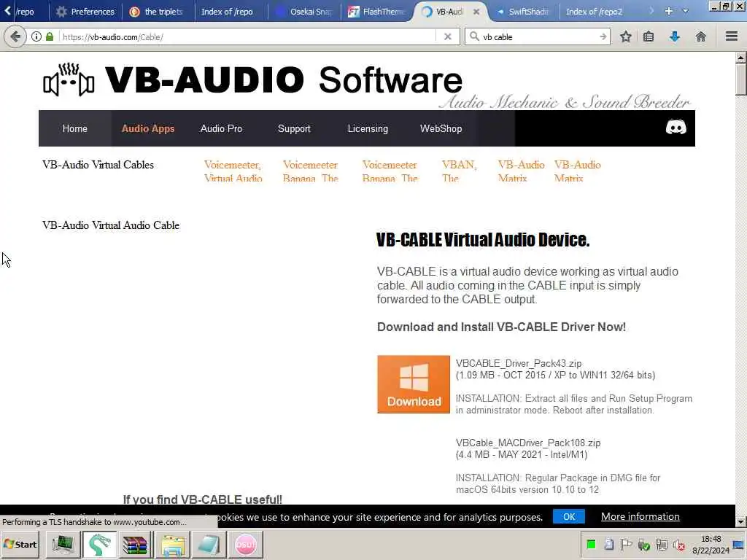Click the VB-Audio Virtual Cables text

[x=98, y=165]
